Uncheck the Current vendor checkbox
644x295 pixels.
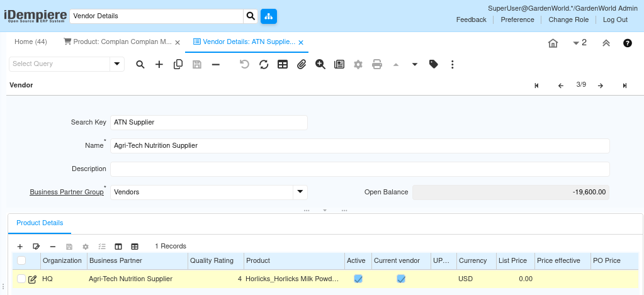[401, 279]
